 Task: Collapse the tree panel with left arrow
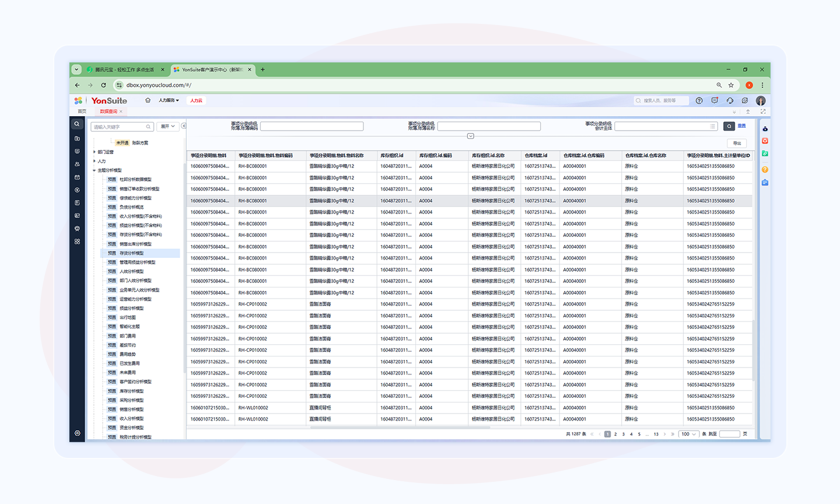(183, 126)
